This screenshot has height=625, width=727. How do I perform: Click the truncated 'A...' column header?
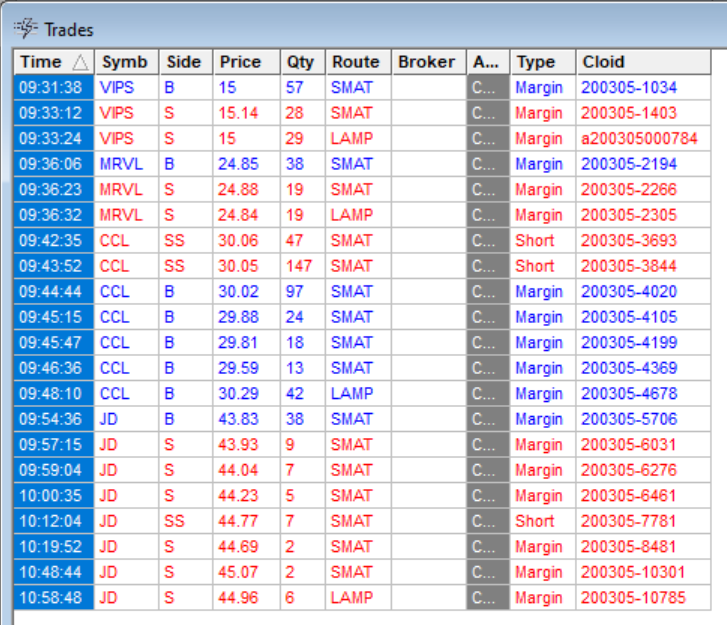484,62
